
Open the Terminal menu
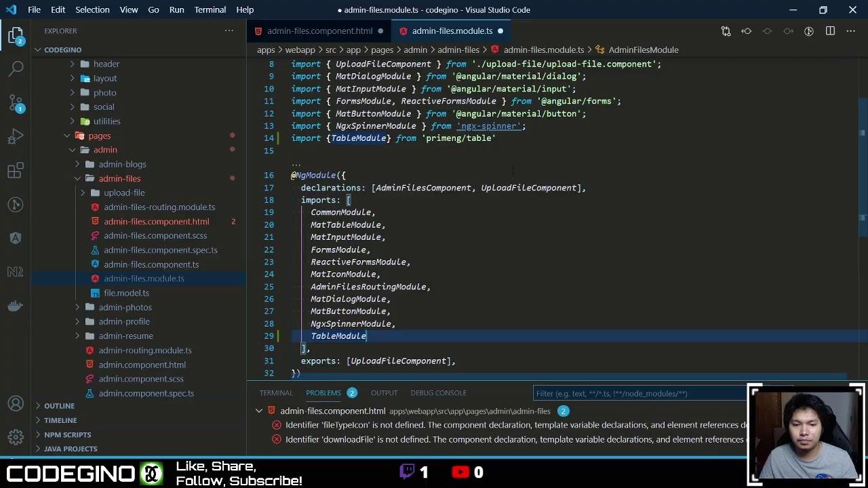click(210, 10)
